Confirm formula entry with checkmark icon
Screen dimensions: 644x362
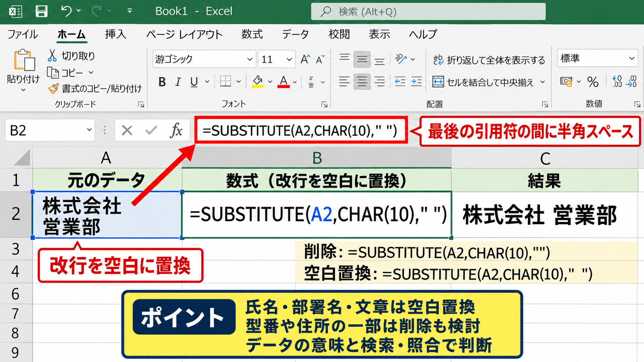tap(151, 130)
